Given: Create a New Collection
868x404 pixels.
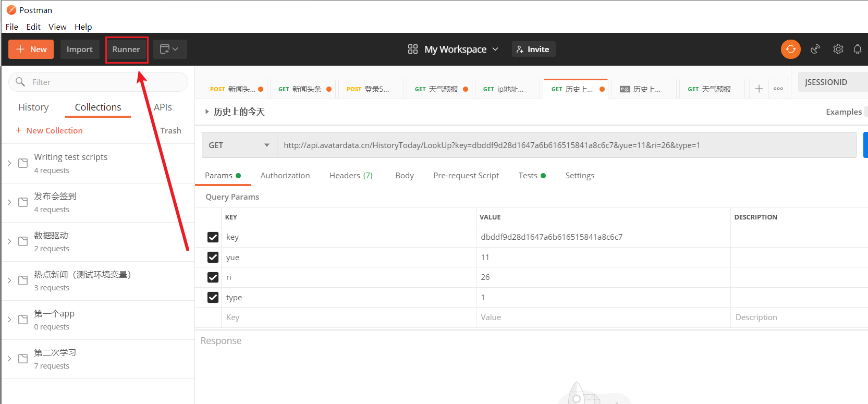Looking at the screenshot, I should point(49,130).
